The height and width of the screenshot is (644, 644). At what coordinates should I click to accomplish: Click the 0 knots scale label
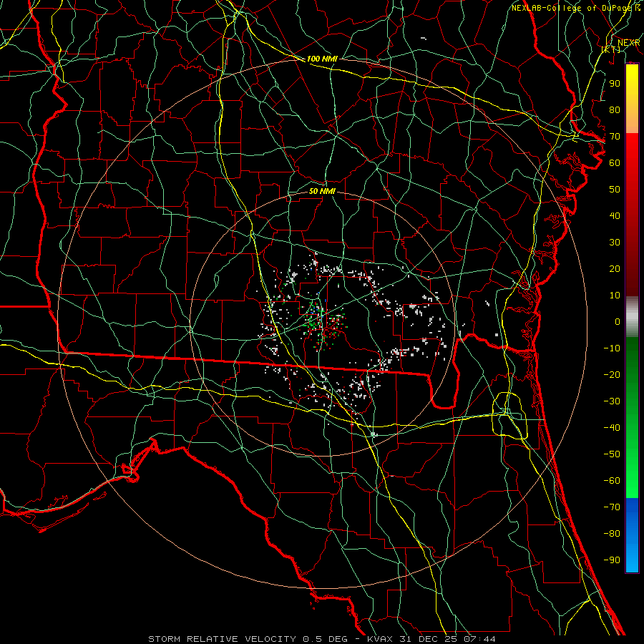coord(618,322)
